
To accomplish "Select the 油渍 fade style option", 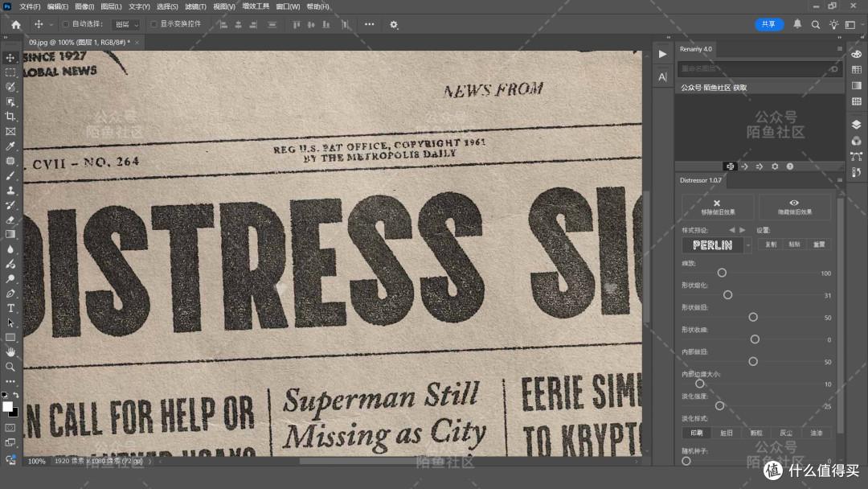I will point(817,433).
